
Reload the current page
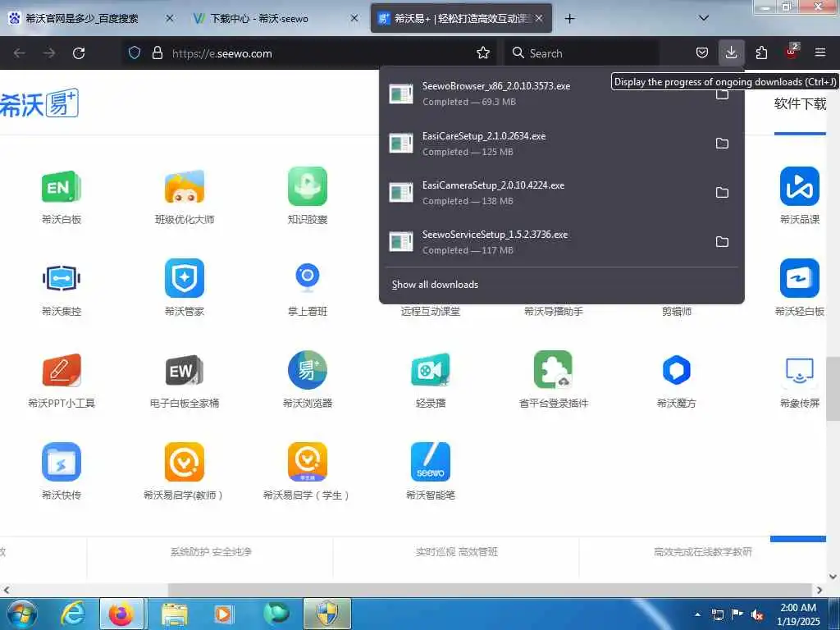79,53
